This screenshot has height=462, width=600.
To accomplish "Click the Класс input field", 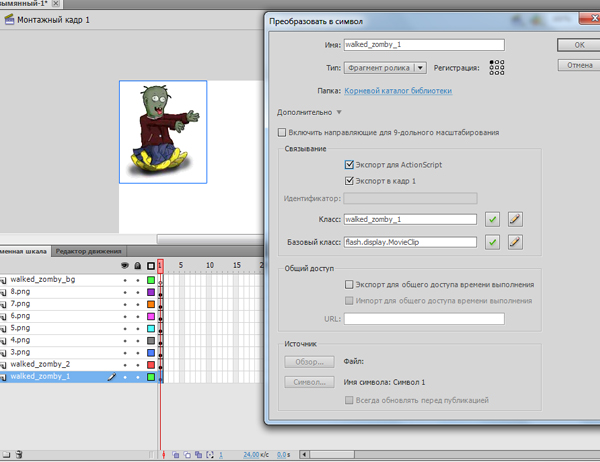I will [410, 219].
